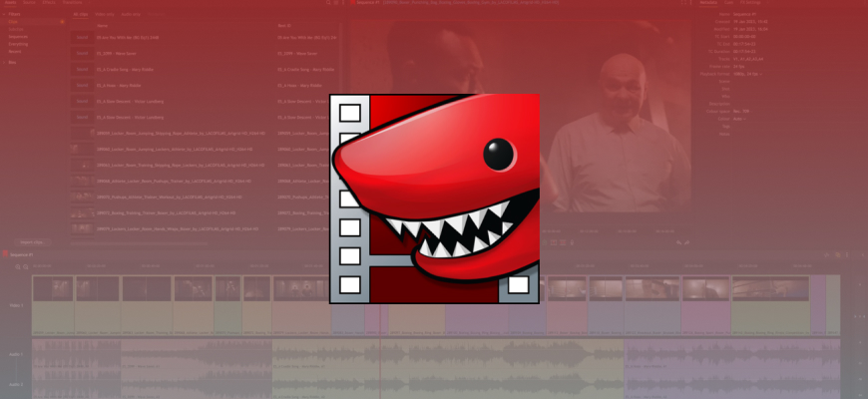Select the first video clip on Video 1 track
The image size is (868, 399).
[x=53, y=305]
